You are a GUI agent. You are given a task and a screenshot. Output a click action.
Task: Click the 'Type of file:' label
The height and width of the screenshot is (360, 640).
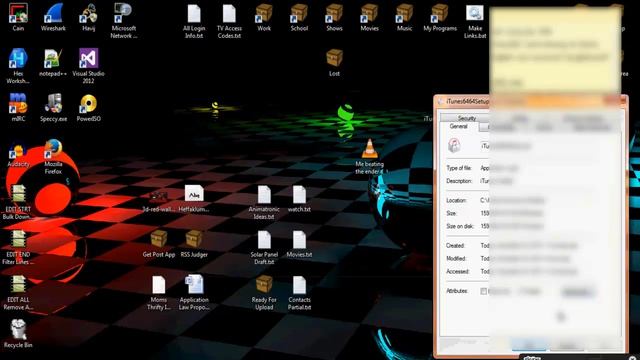tap(459, 168)
